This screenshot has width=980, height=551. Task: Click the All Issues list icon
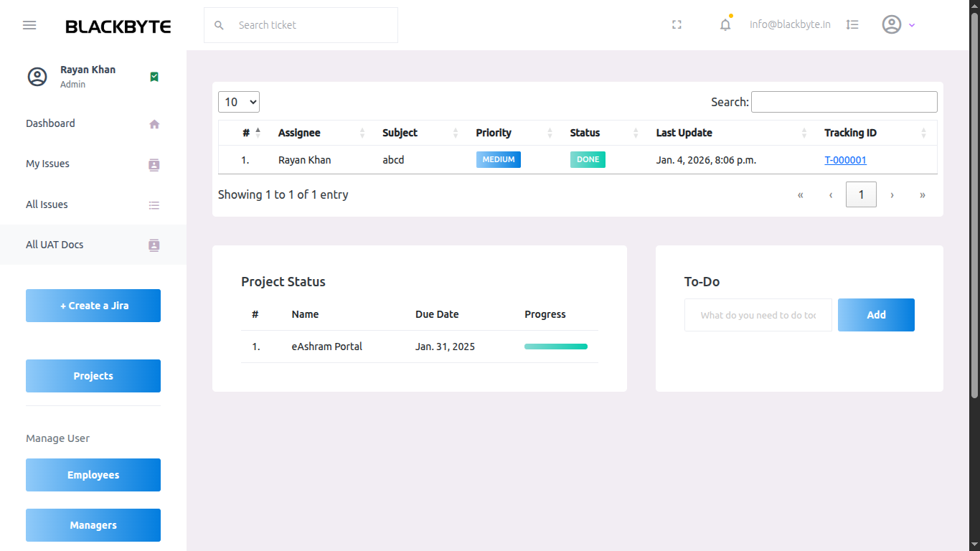click(x=154, y=205)
